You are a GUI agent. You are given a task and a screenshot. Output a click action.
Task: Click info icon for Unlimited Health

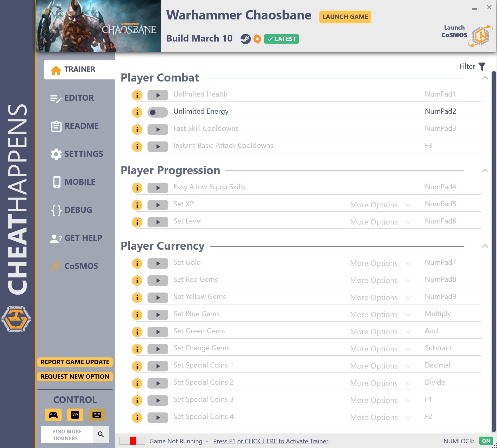(137, 95)
